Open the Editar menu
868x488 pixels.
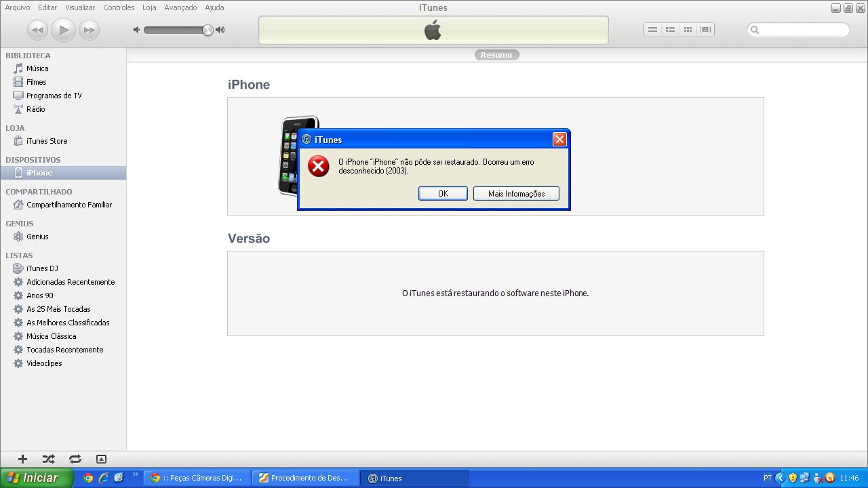pos(47,7)
